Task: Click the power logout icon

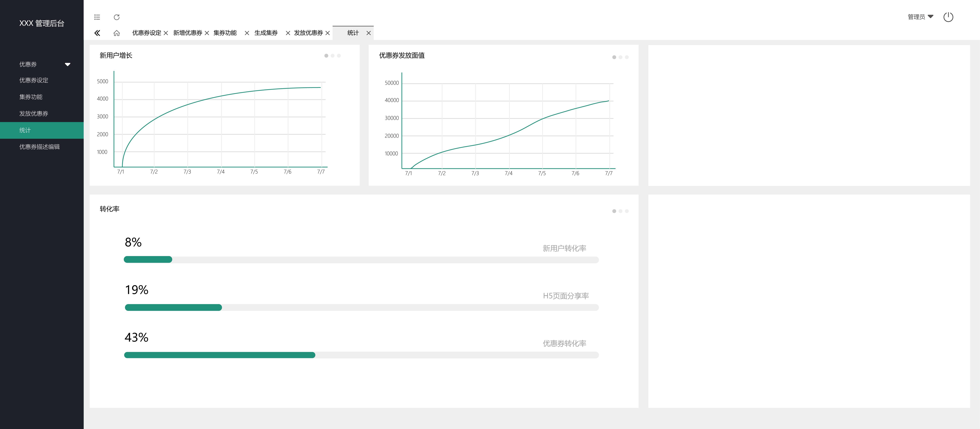Action: click(948, 17)
